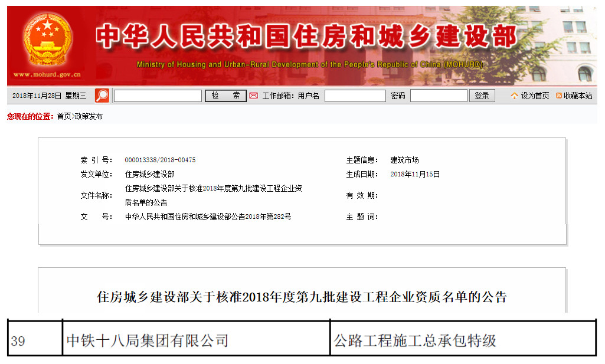605x364 pixels.
Task: Click the 主题词 field label
Action: 362,217
